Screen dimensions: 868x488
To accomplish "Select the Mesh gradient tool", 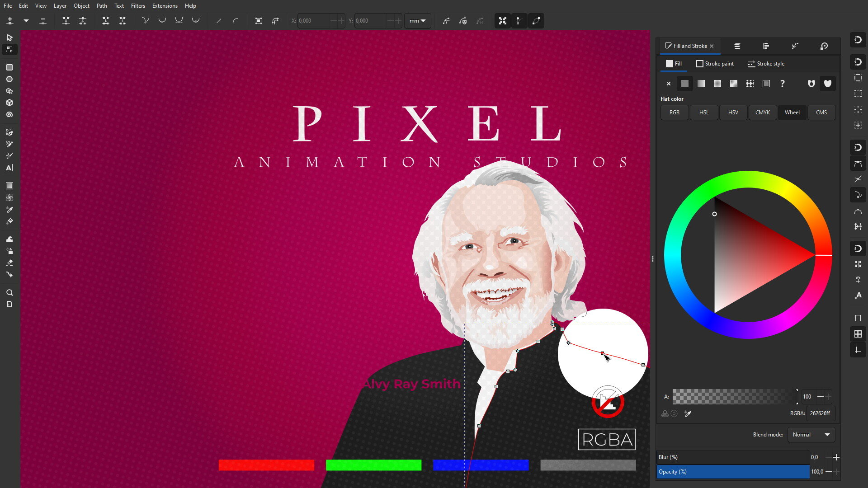I will [x=9, y=197].
